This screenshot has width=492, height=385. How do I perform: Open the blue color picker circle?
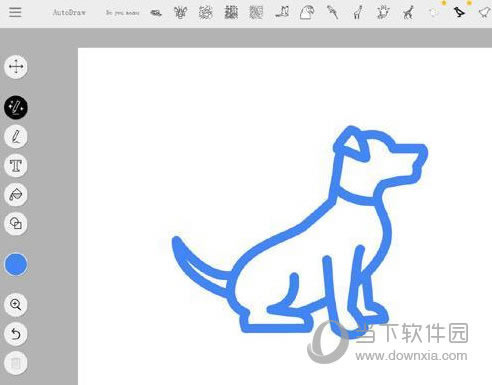(16, 264)
